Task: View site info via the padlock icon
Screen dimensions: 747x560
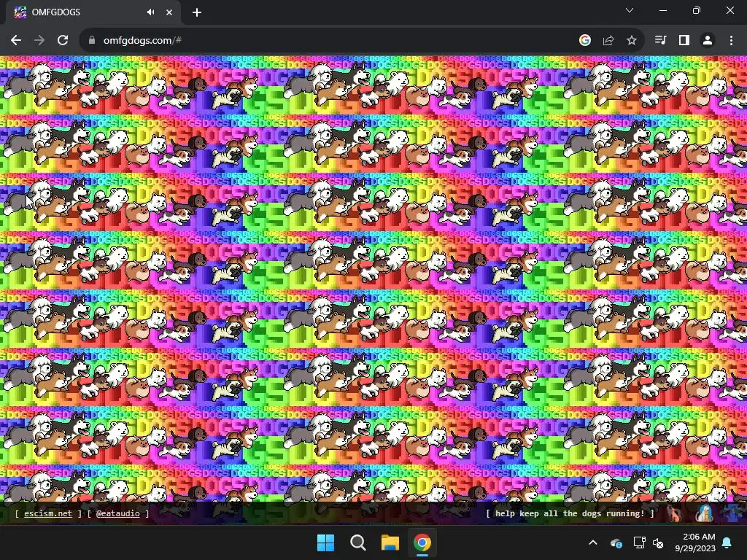Action: pos(91,41)
